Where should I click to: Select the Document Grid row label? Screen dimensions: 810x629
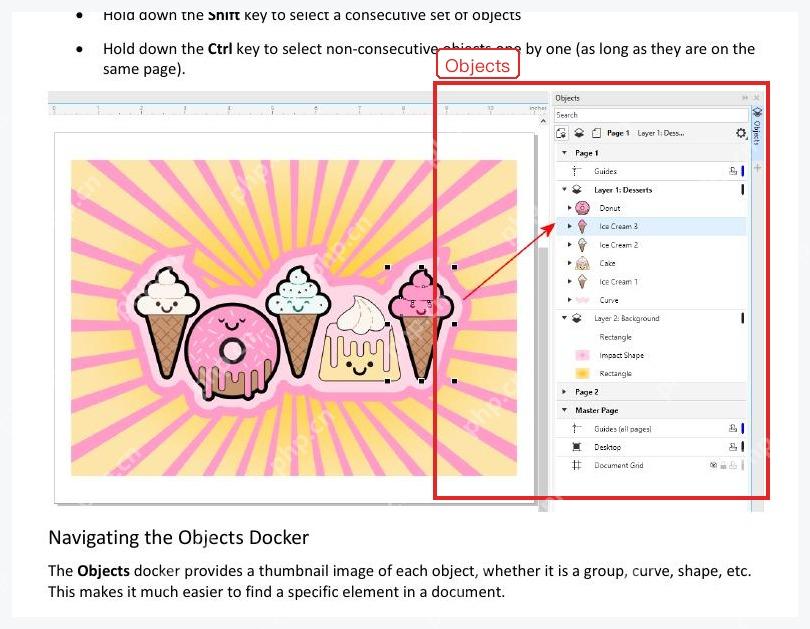pos(619,465)
